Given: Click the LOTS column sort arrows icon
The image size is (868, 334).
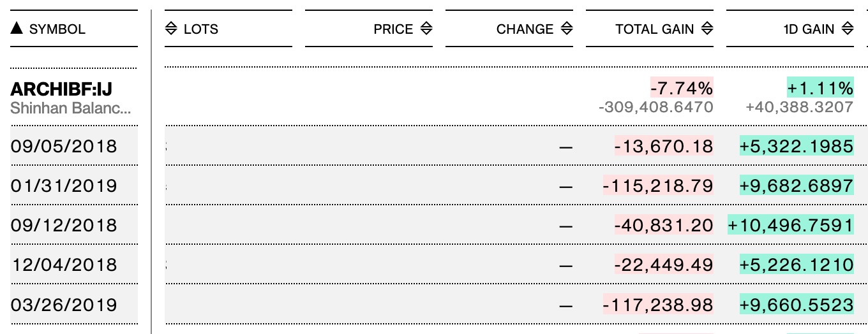Looking at the screenshot, I should coord(171,29).
